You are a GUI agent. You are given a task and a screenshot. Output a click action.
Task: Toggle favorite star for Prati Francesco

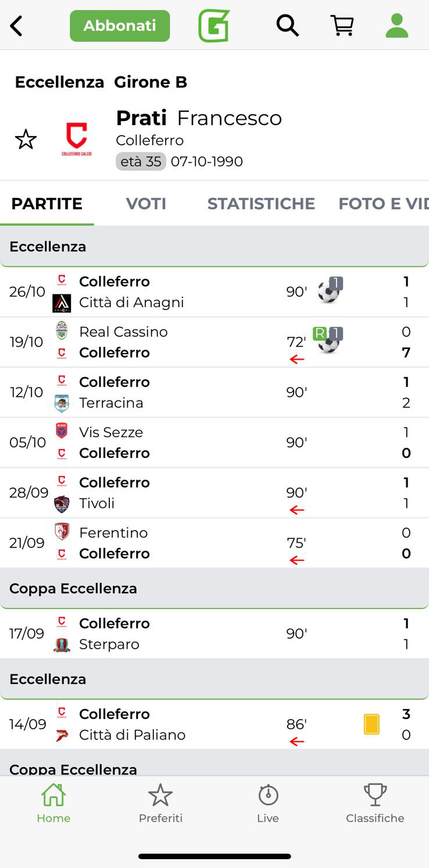tap(26, 140)
